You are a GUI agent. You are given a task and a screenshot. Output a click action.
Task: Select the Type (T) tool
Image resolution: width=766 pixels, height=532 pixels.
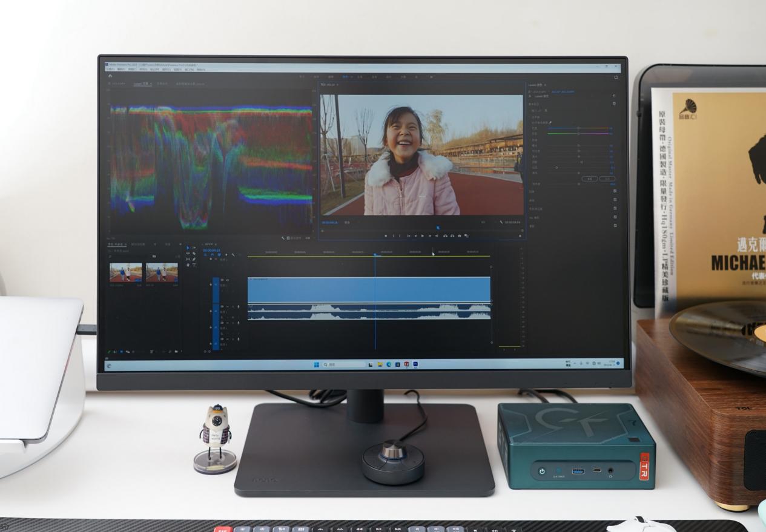194,264
